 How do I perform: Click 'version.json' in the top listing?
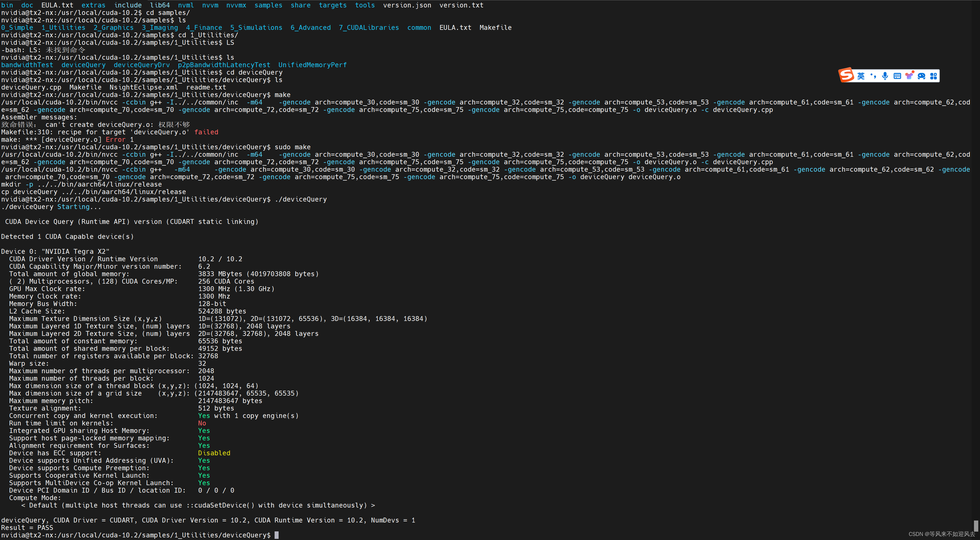point(407,5)
